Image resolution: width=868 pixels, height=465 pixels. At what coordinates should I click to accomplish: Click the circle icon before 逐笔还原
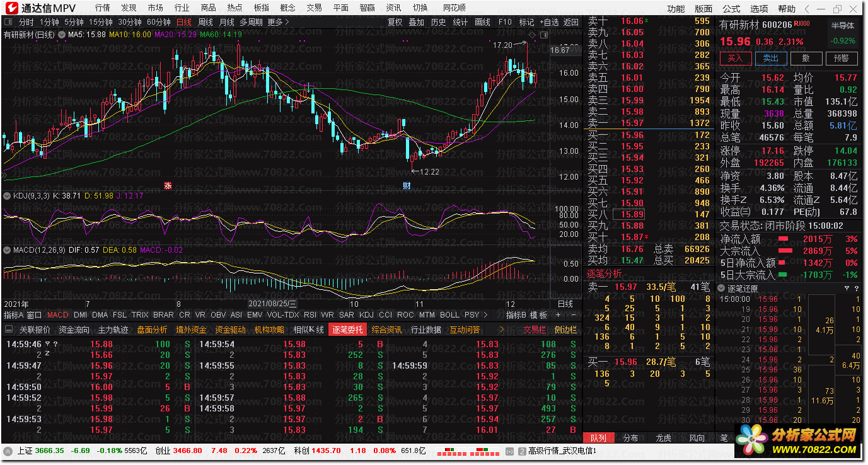(722, 289)
